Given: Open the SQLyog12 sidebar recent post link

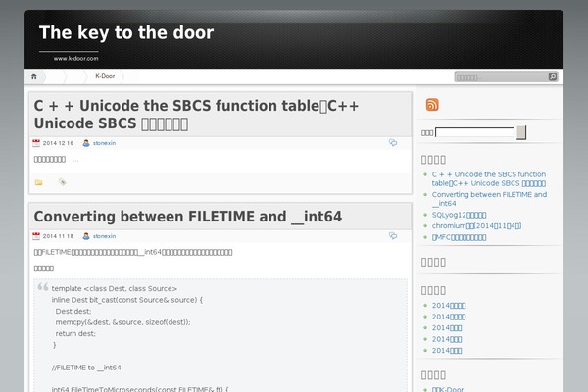Looking at the screenshot, I should tap(459, 215).
